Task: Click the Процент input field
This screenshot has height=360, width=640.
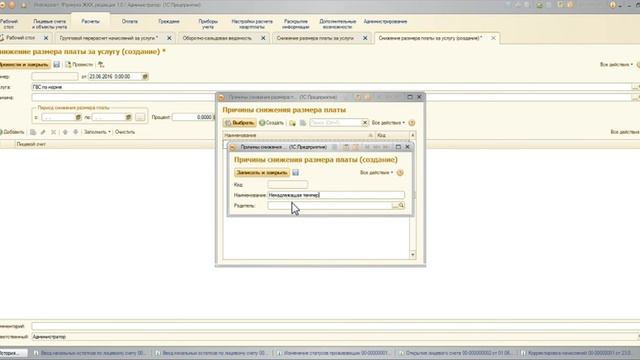Action: [192, 117]
